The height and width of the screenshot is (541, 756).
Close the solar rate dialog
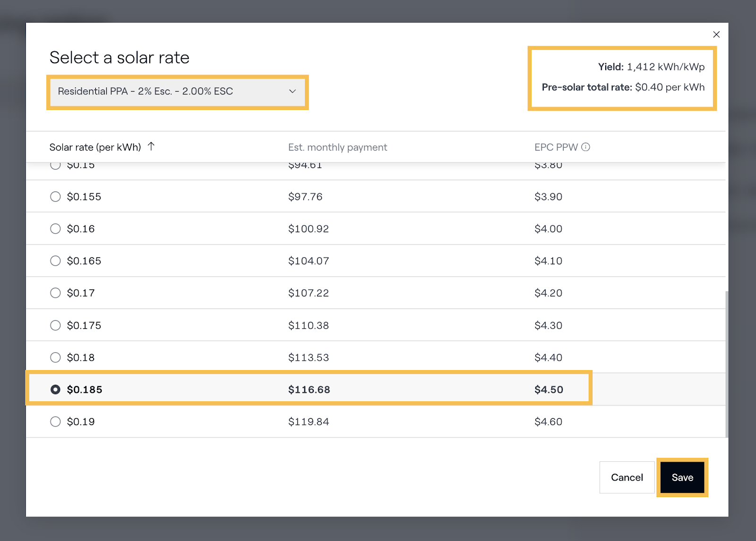[716, 34]
